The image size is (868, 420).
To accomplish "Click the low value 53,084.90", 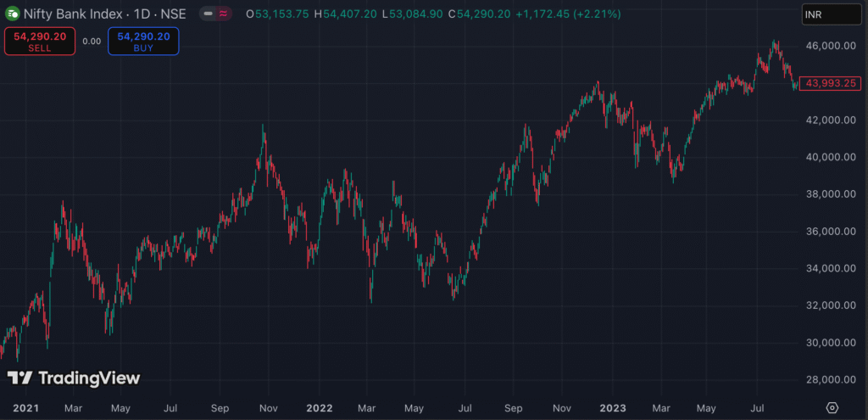I will tap(415, 14).
